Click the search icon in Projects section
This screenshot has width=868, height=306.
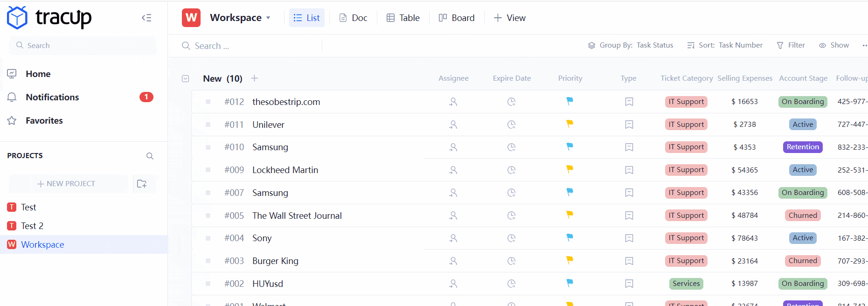pyautogui.click(x=150, y=156)
